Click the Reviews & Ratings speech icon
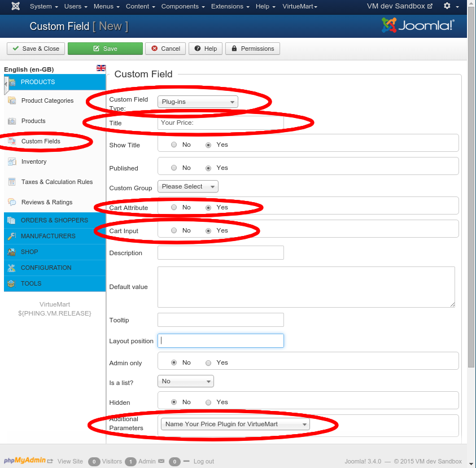 click(x=12, y=202)
